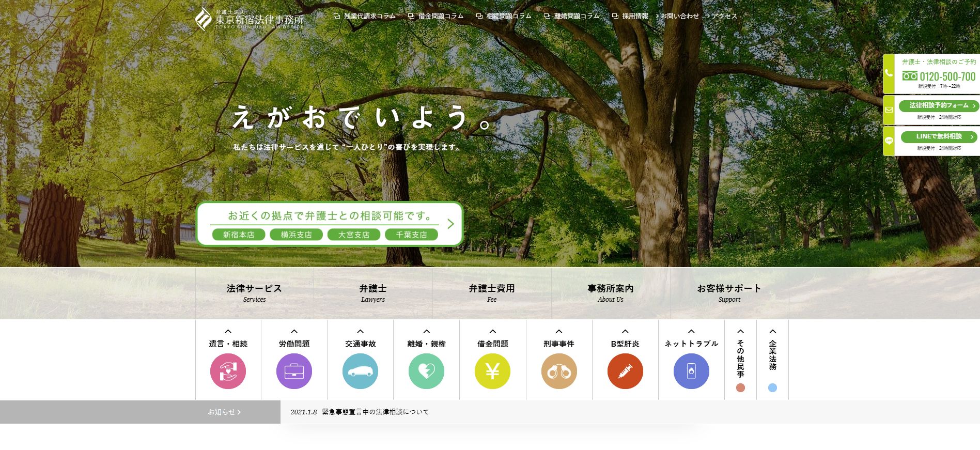980x450 pixels.
Task: Open the お客様サポート Support menu
Action: (729, 293)
